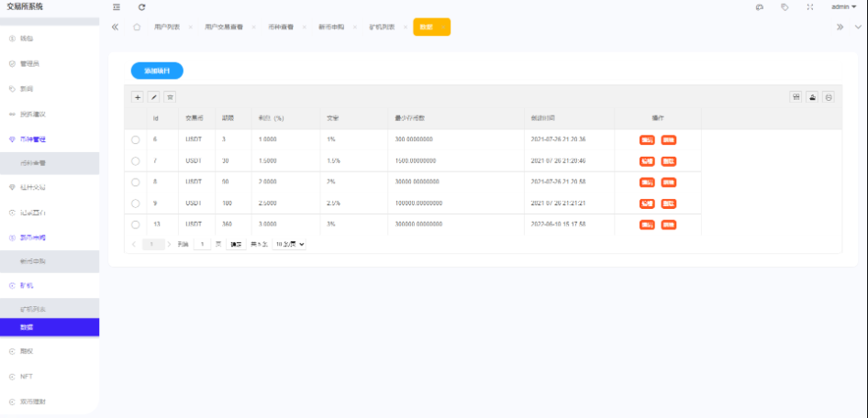Switch to the 币种查看 tab
Image resolution: width=868 pixels, height=418 pixels.
(281, 27)
